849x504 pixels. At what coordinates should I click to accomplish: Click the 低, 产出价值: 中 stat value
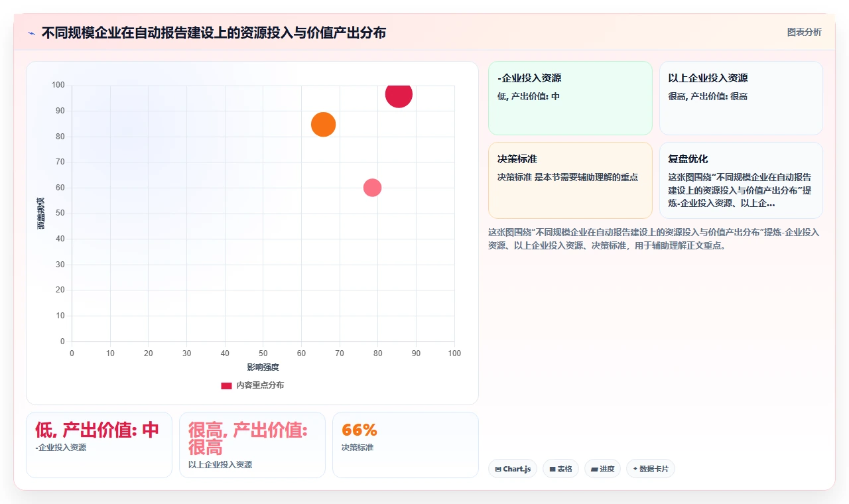[x=97, y=430]
